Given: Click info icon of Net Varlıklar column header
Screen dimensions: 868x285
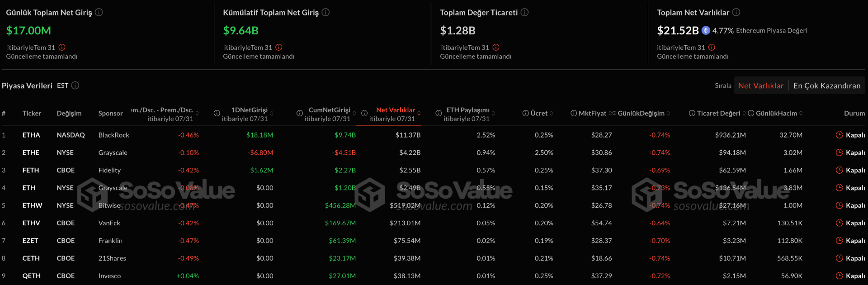Looking at the screenshot, I should click(364, 113).
